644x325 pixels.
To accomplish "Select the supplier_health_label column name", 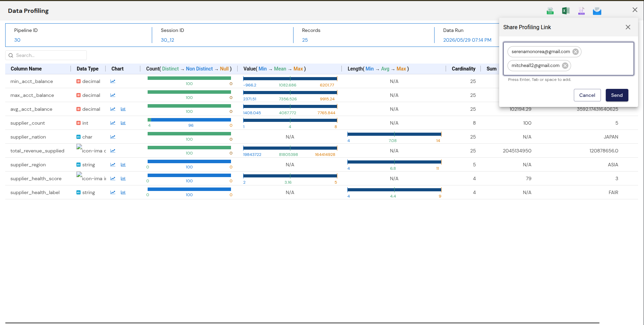I will click(x=35, y=192).
